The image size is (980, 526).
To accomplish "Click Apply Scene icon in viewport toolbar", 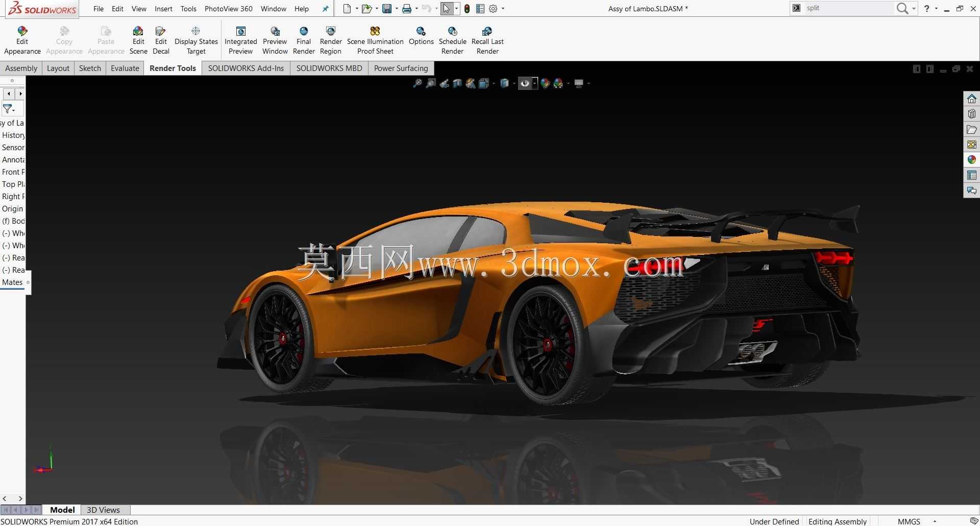I will (x=558, y=83).
